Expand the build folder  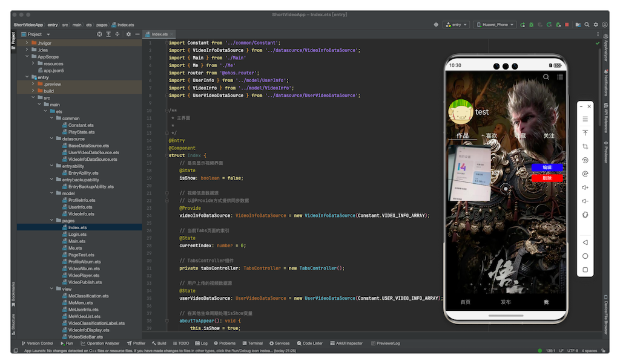33,91
